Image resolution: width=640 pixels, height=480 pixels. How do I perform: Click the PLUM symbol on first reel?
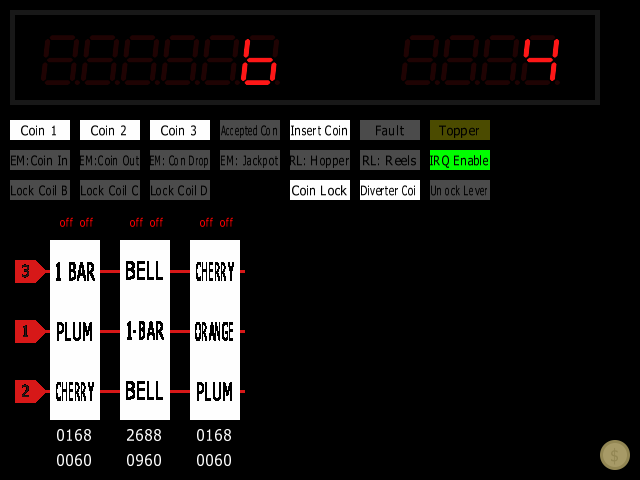(75, 331)
